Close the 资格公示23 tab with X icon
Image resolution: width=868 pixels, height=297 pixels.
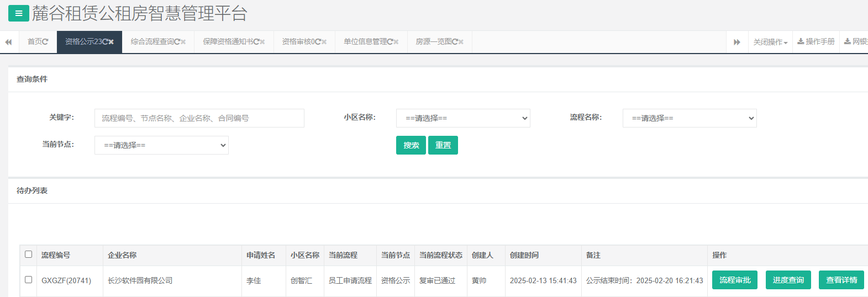(111, 42)
